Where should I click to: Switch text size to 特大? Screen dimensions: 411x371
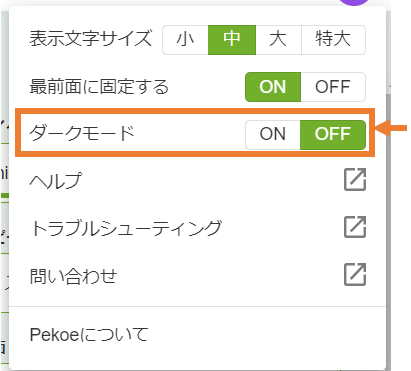pyautogui.click(x=333, y=39)
